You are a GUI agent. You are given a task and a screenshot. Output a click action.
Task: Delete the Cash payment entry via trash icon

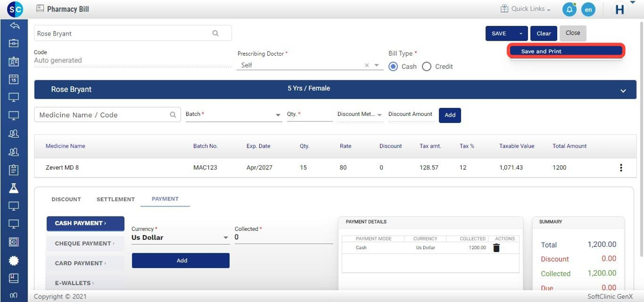pos(496,248)
